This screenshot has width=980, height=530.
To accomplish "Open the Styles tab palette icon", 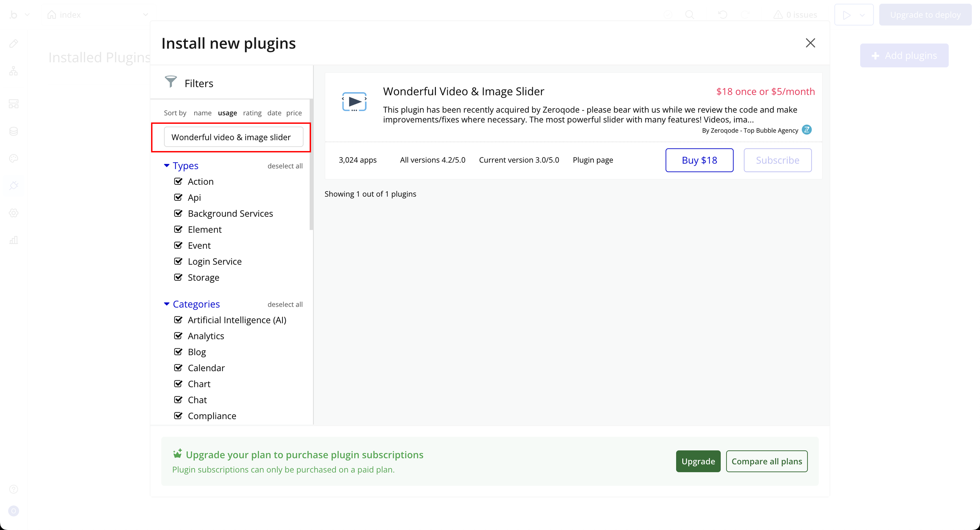I will (x=14, y=159).
